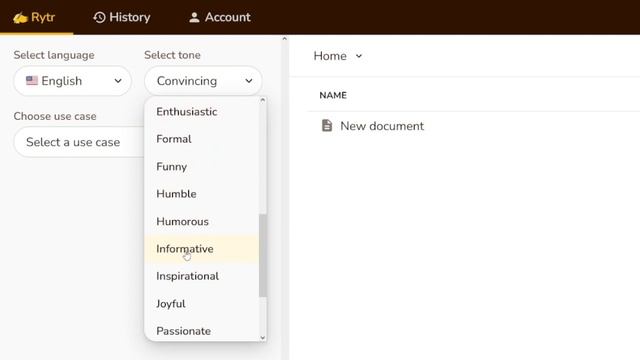
Task: Click the chevron in the language selector
Action: [118, 81]
